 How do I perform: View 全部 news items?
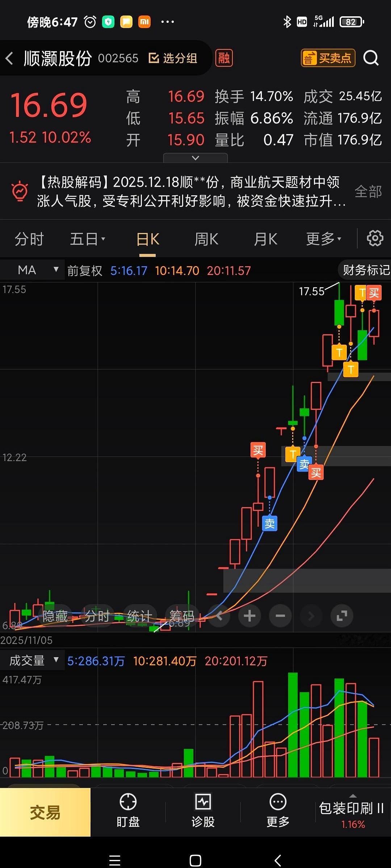tap(368, 191)
